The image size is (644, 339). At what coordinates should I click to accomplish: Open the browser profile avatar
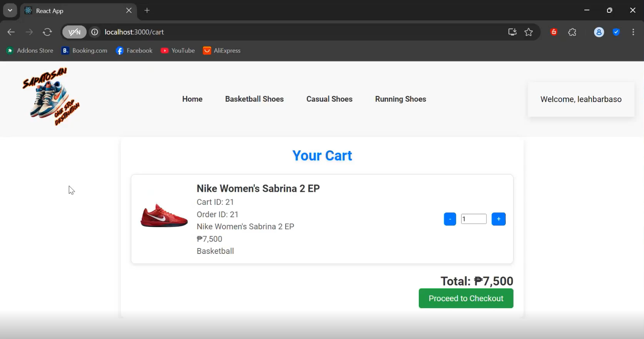click(x=599, y=32)
